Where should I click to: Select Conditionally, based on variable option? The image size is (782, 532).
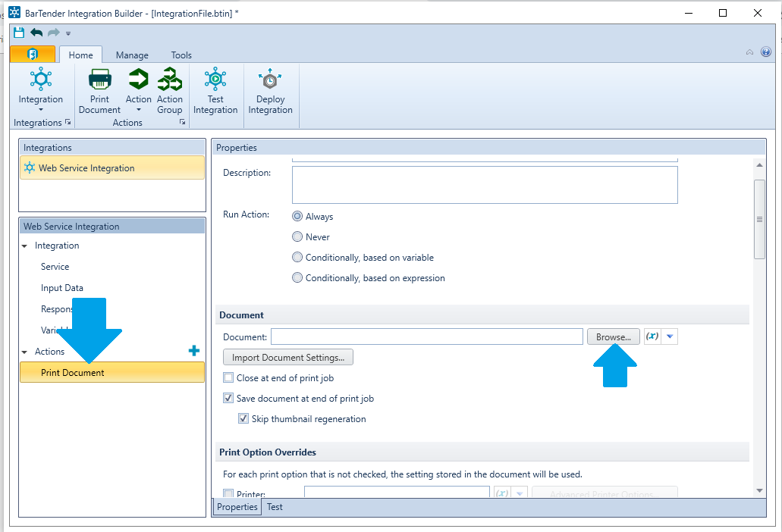pos(297,257)
